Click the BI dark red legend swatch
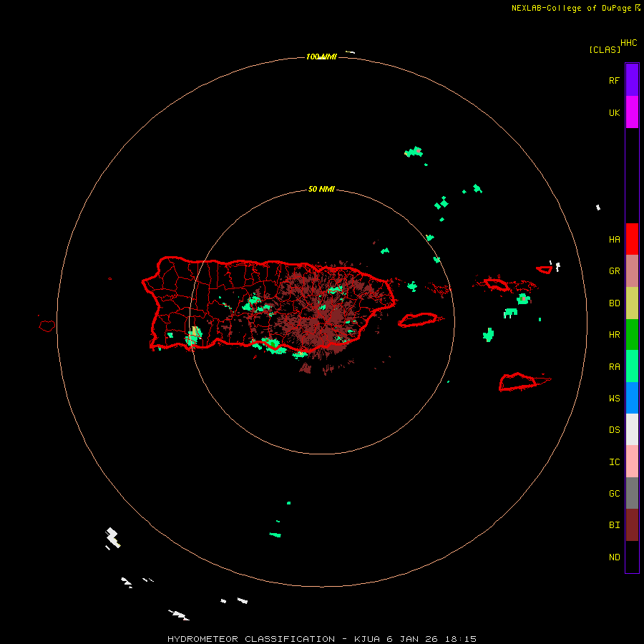Screen dimensions: 644x644 coord(632,525)
